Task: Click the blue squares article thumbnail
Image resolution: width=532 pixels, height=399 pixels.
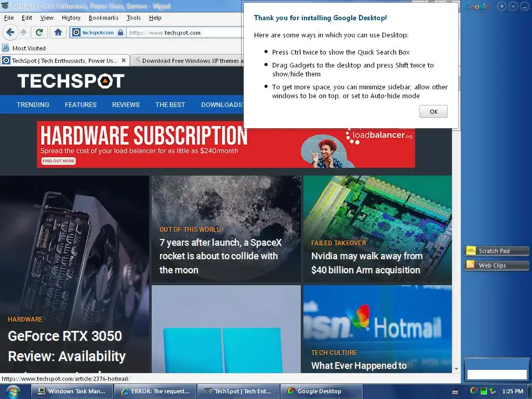Action: 226,329
